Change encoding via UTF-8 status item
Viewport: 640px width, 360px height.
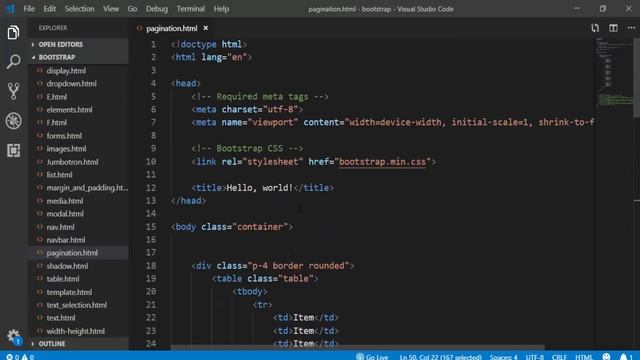coord(535,357)
